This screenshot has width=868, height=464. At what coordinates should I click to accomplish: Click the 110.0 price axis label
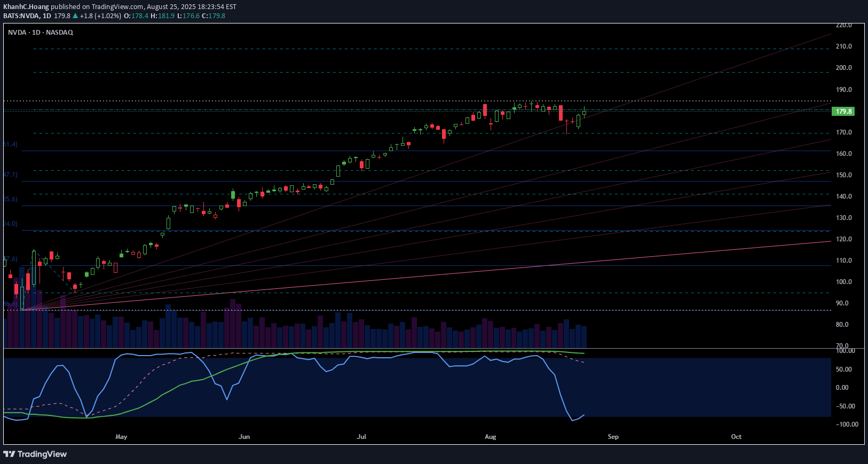pyautogui.click(x=844, y=261)
